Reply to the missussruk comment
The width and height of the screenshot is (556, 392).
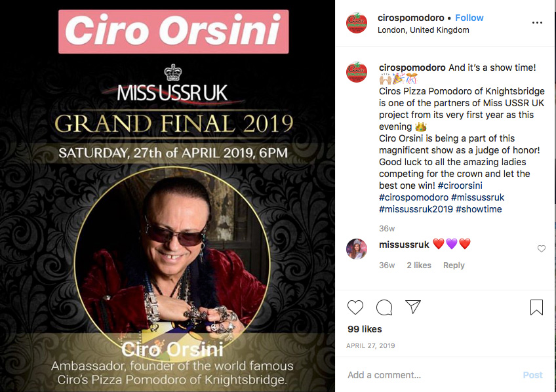(454, 265)
